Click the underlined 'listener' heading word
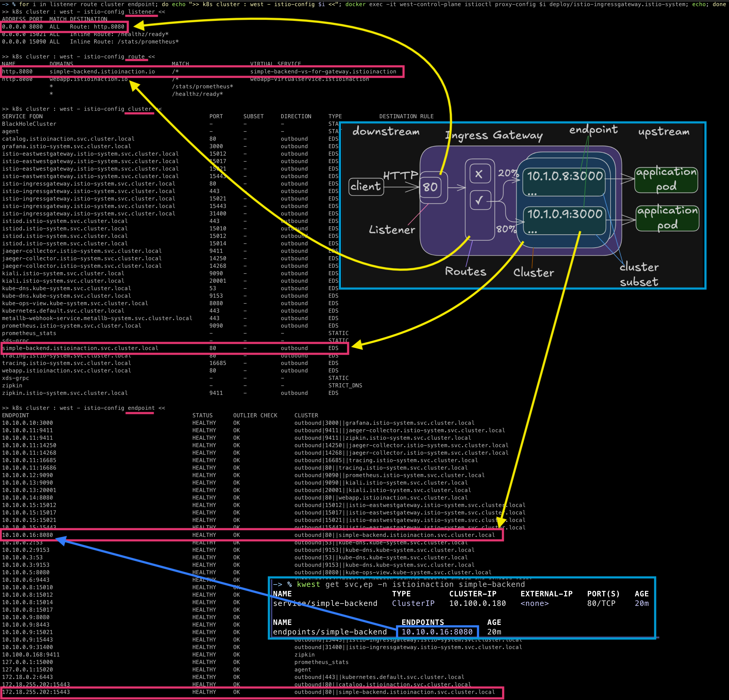729x700 pixels. tap(141, 12)
